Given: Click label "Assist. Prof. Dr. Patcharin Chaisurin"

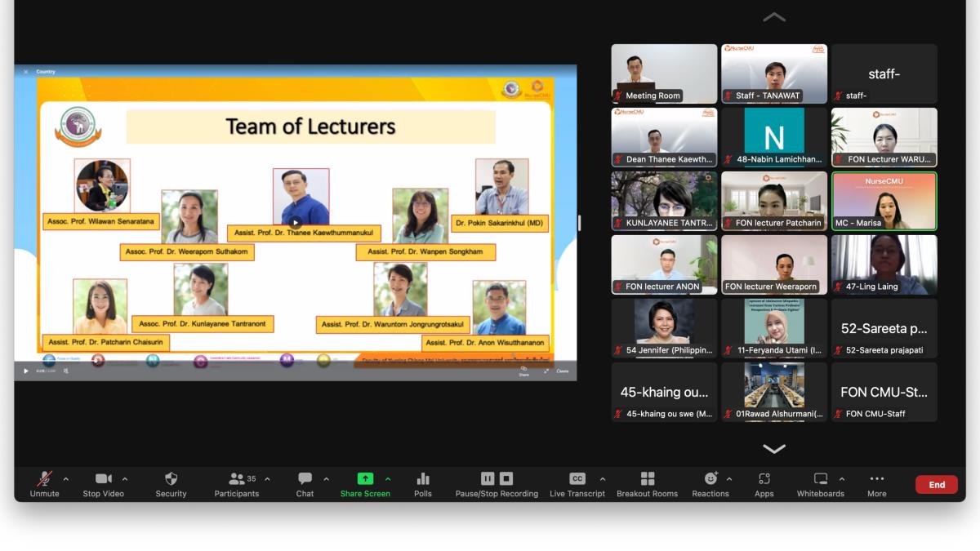Looking at the screenshot, I should point(106,342).
